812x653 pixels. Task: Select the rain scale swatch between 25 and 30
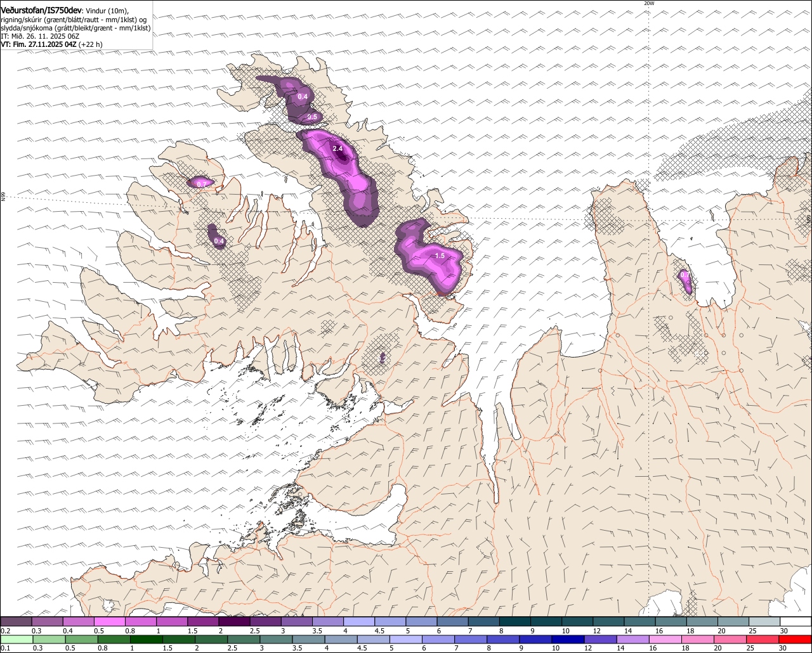coord(762,639)
